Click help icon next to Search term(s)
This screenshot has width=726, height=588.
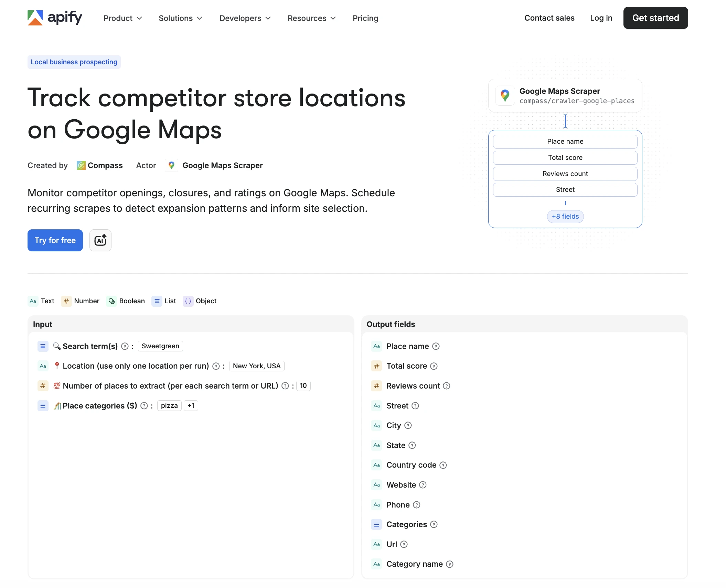(x=125, y=346)
